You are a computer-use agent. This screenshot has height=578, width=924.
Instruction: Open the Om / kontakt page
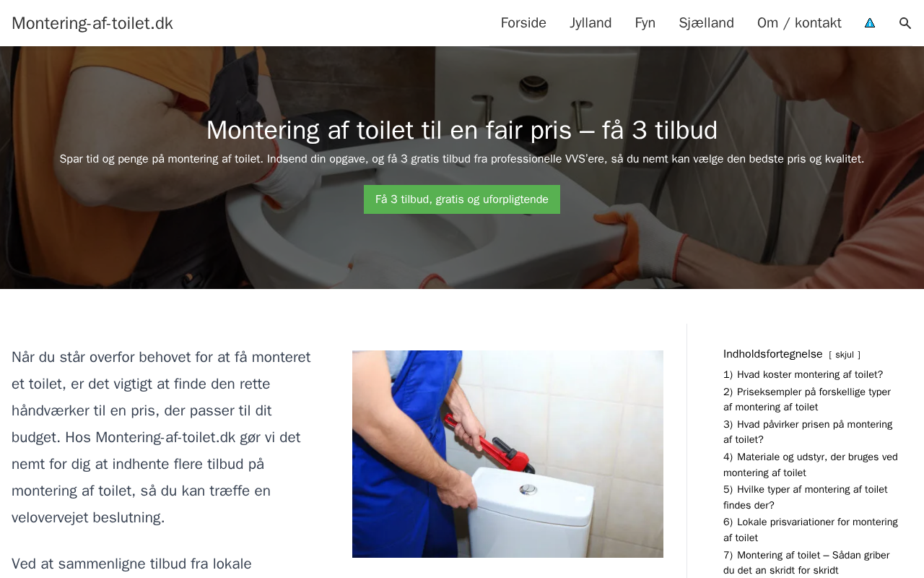point(799,23)
